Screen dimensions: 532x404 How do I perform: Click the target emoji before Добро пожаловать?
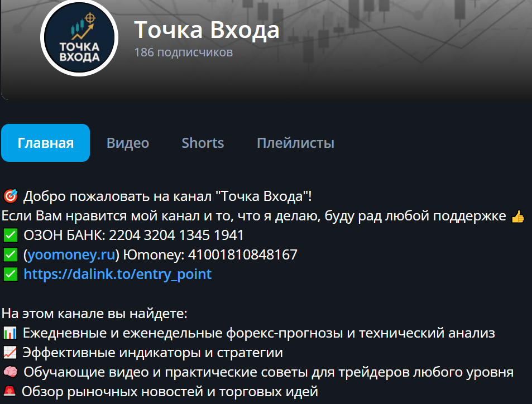point(10,196)
